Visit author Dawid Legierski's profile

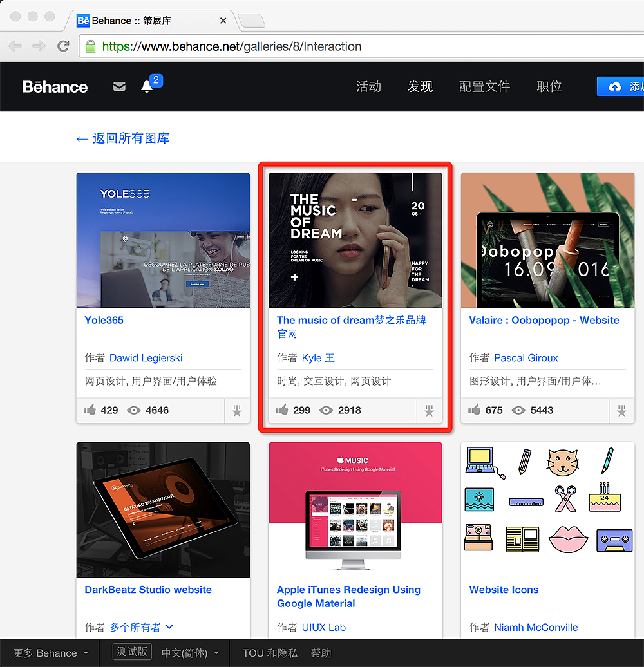pyautogui.click(x=146, y=358)
